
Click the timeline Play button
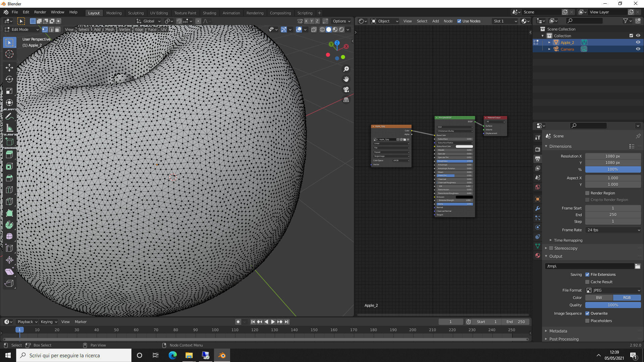(x=273, y=322)
